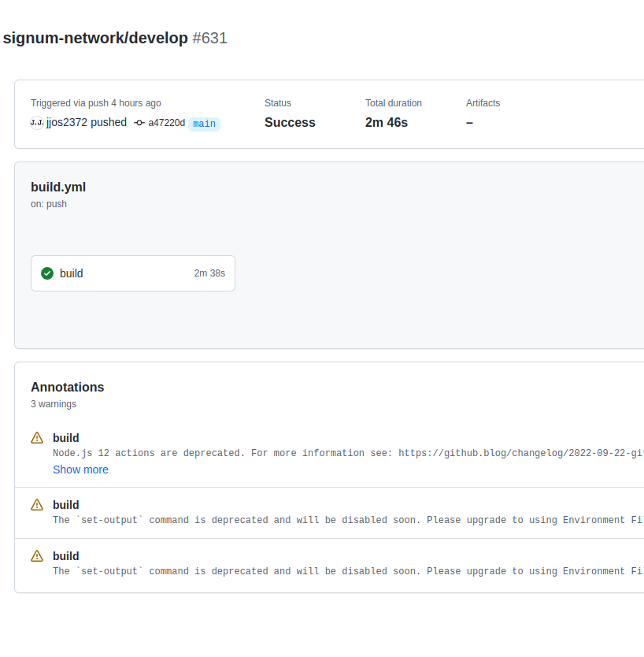Click the 'on: push' trigger text
644x657 pixels.
pos(49,204)
